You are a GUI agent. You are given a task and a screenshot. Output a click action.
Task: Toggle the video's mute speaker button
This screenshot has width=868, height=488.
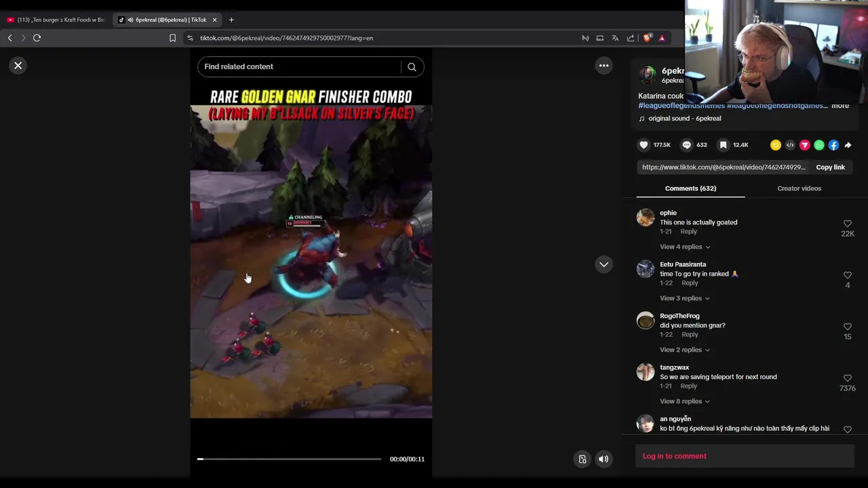pyautogui.click(x=603, y=459)
